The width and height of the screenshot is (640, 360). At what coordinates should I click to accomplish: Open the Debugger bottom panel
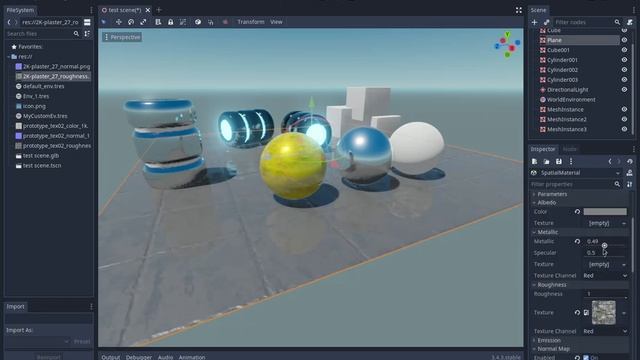point(138,357)
